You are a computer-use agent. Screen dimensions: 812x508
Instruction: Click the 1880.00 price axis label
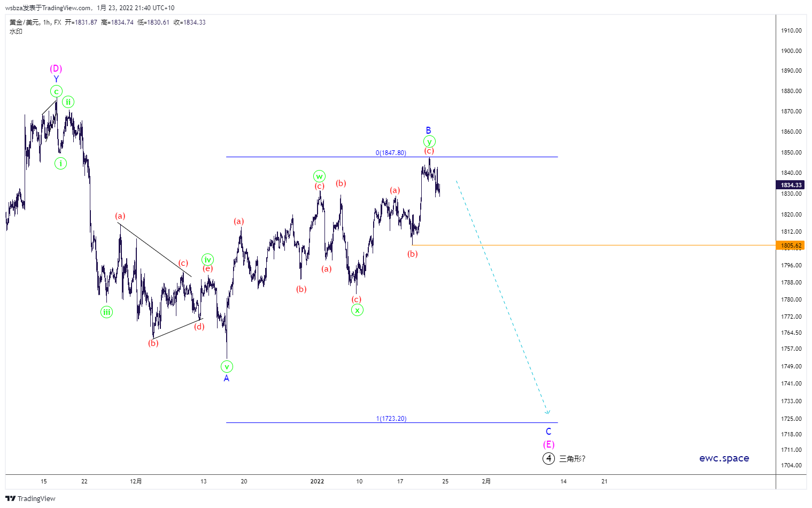(791, 91)
